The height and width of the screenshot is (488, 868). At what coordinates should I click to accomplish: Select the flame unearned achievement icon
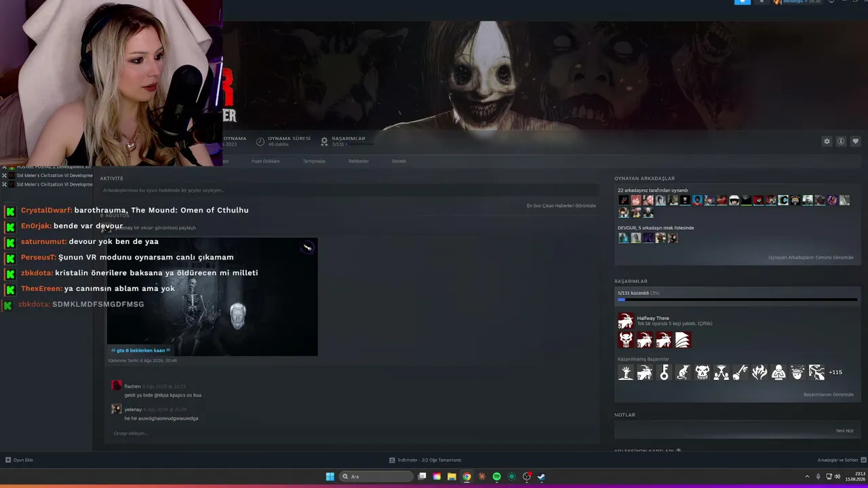[759, 372]
